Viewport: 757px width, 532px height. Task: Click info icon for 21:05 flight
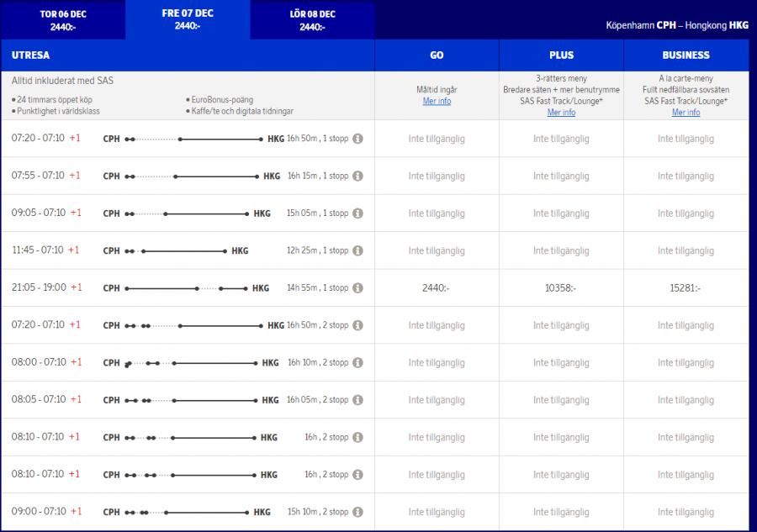tap(357, 287)
